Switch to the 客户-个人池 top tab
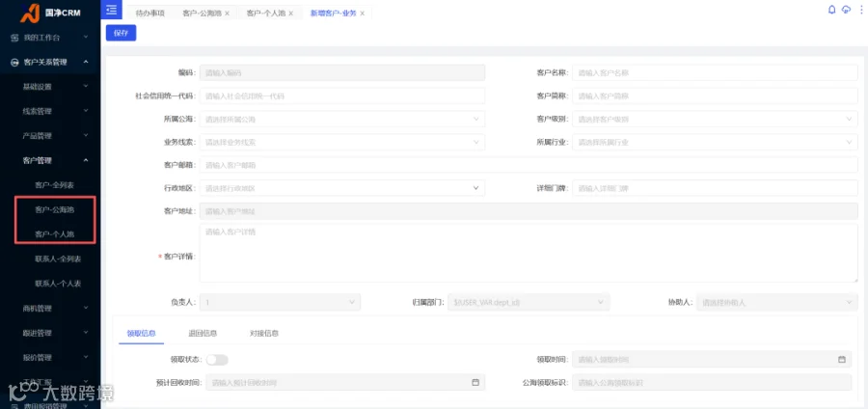The height and width of the screenshot is (409, 868). click(x=266, y=14)
